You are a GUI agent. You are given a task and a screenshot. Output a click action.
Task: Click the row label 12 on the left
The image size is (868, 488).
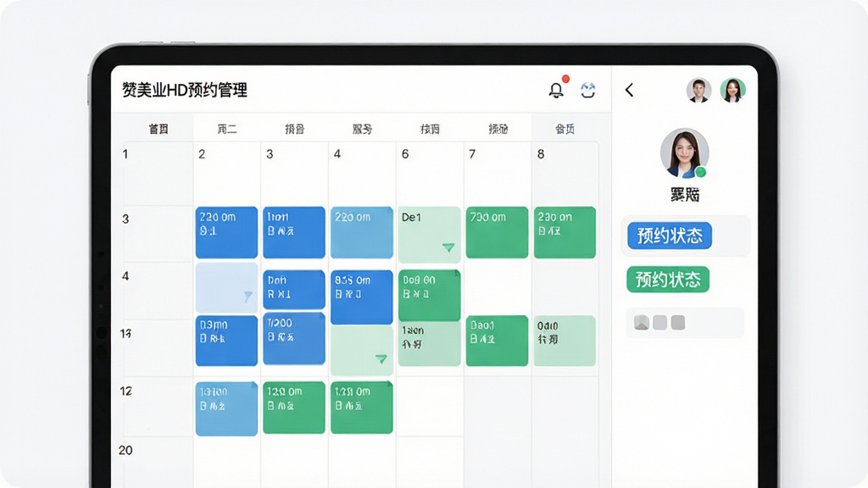(x=126, y=391)
